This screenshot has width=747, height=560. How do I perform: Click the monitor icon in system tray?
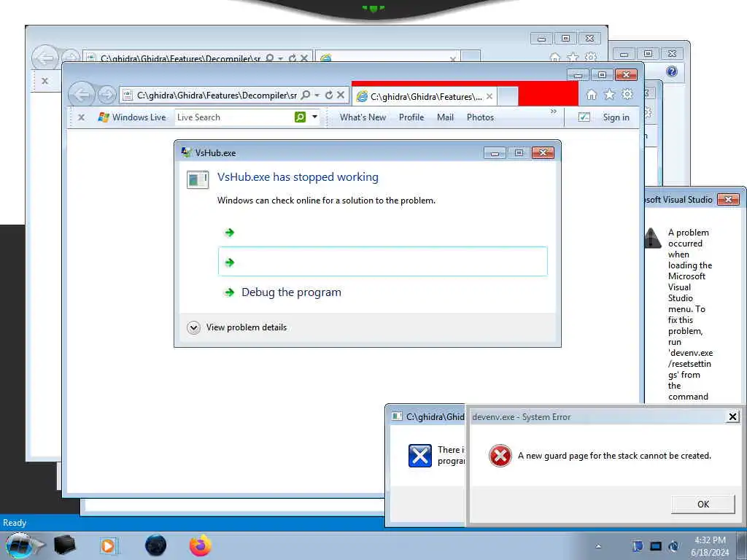[x=656, y=546]
